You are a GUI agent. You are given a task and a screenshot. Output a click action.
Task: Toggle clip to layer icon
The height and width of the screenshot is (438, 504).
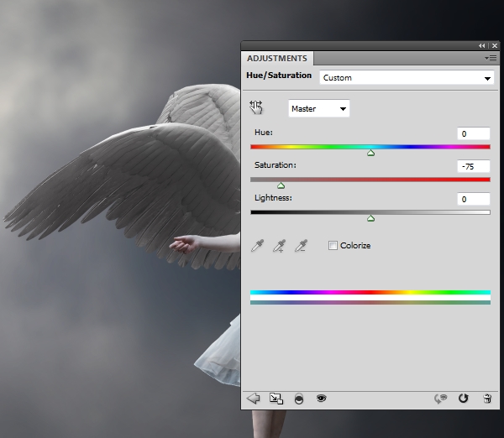[x=298, y=399]
